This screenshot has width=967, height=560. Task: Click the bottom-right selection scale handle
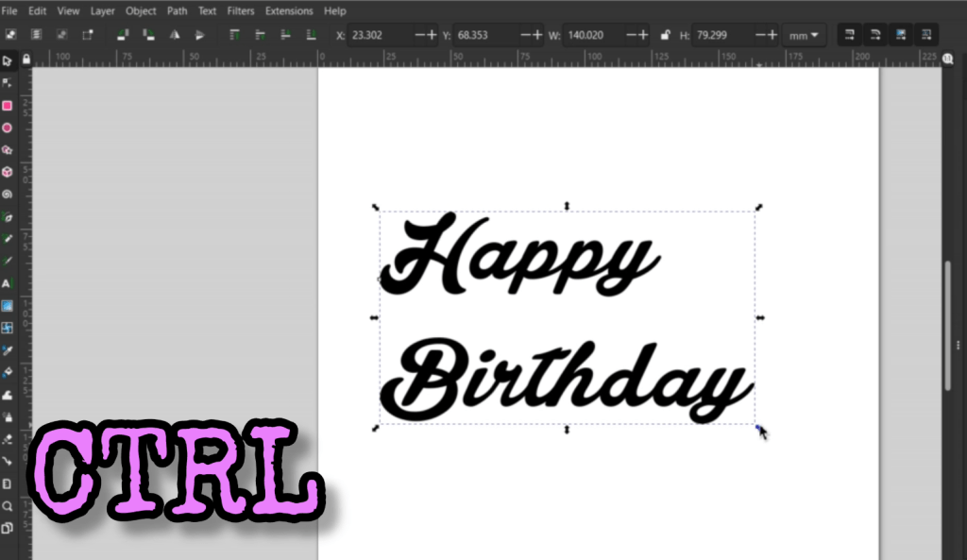[x=758, y=428]
